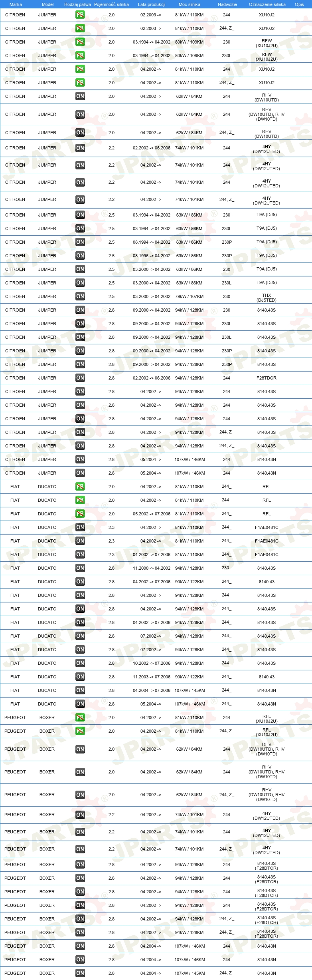Screen dimensions: 312x980
Task: Click ON diesel icon in Fiat 10.2002 -> 07.2006 row
Action: click(80, 663)
